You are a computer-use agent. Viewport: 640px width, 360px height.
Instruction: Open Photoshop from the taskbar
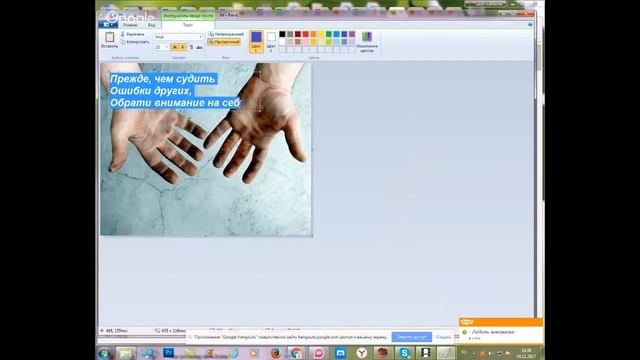169,353
